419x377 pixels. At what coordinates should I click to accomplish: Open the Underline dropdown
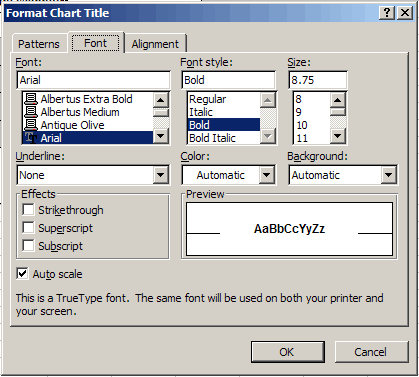tap(161, 175)
